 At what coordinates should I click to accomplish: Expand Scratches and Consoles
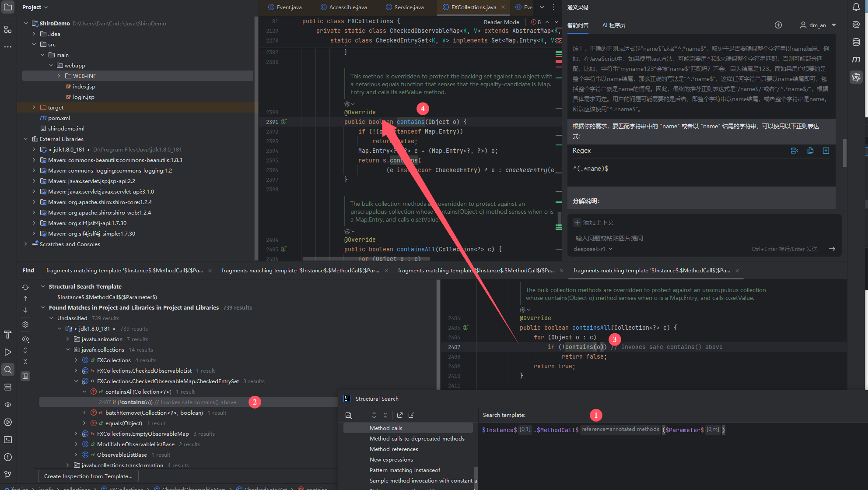click(26, 244)
